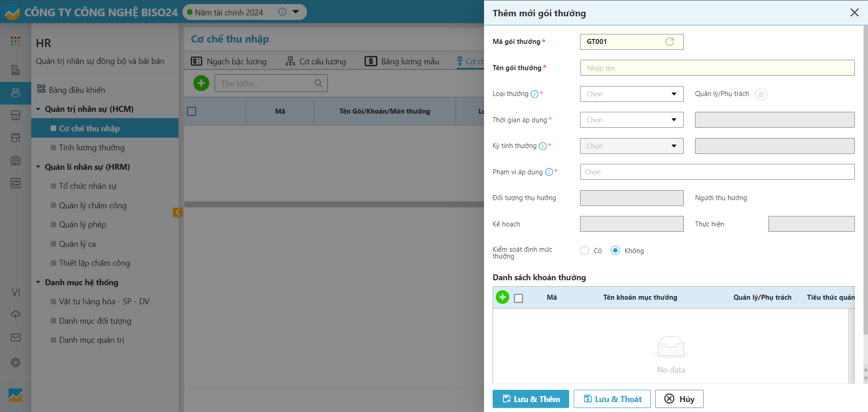Open Tính lương thưởng menu item
The image size is (868, 412).
91,148
